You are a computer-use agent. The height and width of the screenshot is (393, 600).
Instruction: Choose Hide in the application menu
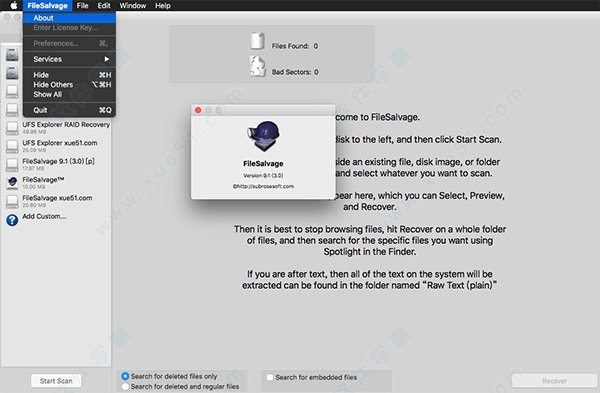point(69,75)
